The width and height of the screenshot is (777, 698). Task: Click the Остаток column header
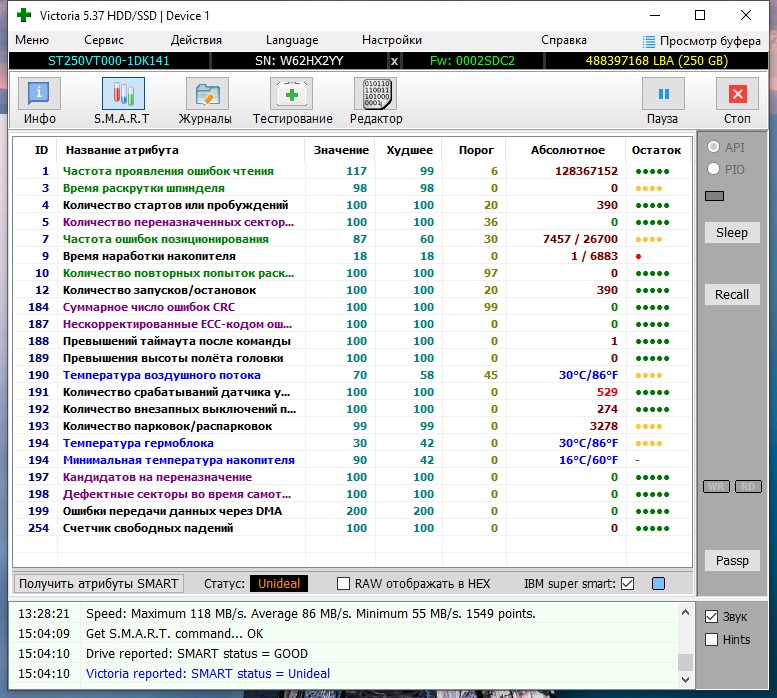656,150
